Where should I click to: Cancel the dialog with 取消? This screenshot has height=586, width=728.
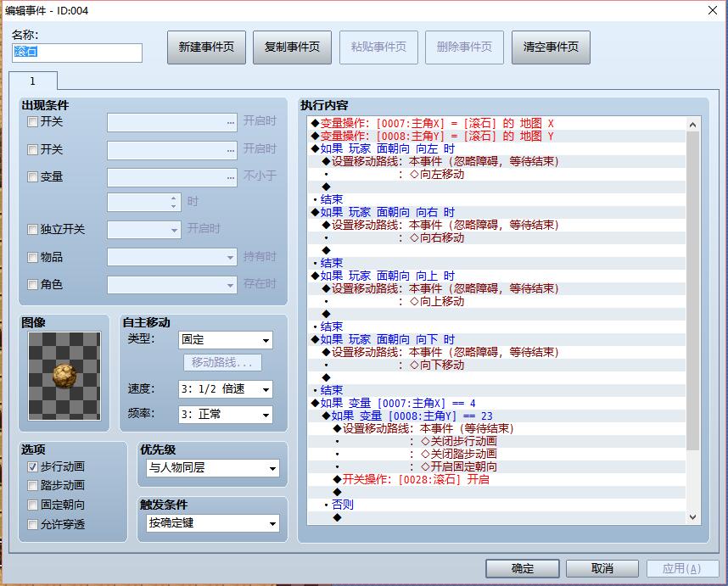(602, 568)
